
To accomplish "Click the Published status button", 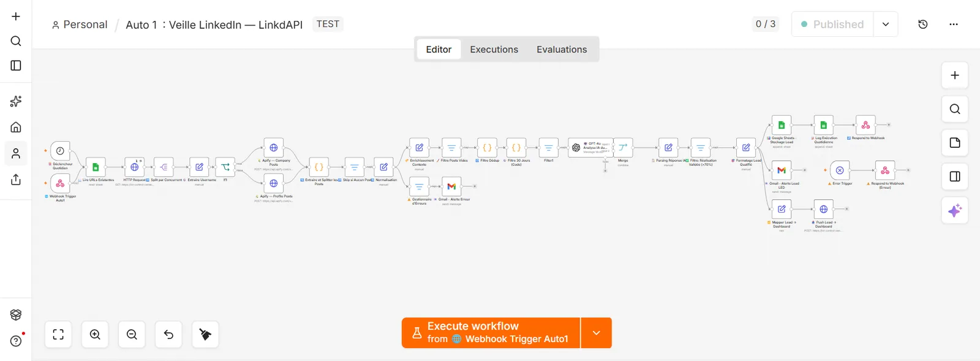I will point(832,25).
